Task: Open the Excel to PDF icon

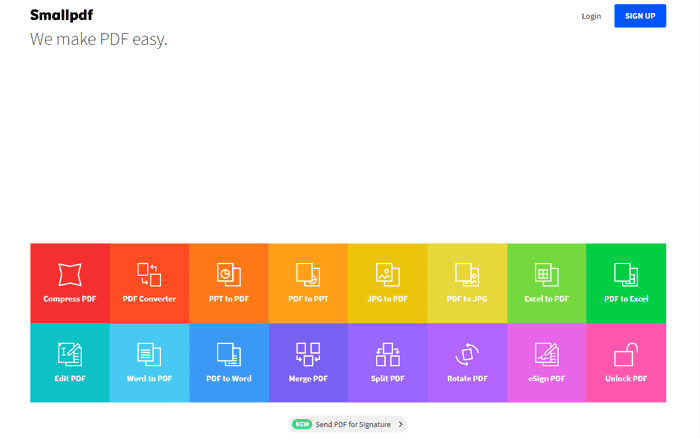Action: pos(546,274)
